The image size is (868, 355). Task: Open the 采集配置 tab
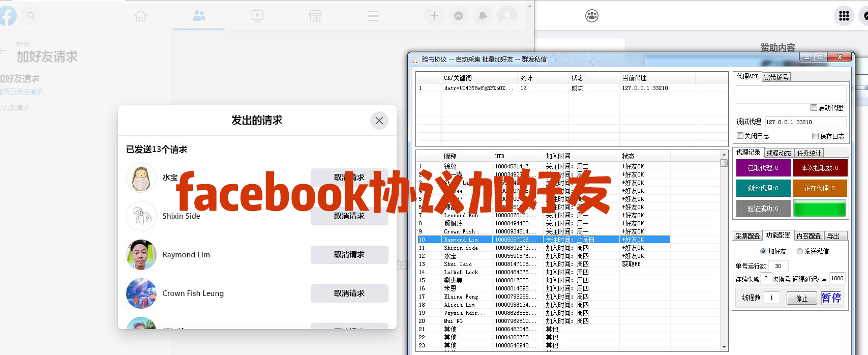click(x=747, y=236)
